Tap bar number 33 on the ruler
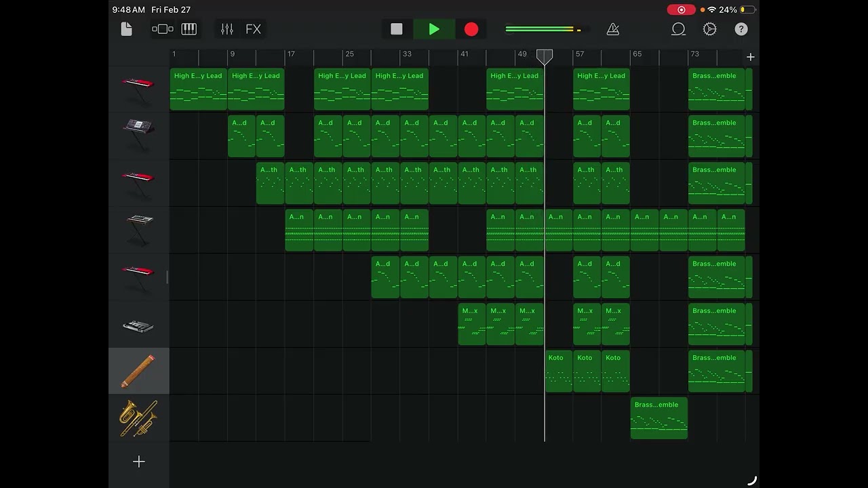The width and height of the screenshot is (868, 488). [x=407, y=54]
